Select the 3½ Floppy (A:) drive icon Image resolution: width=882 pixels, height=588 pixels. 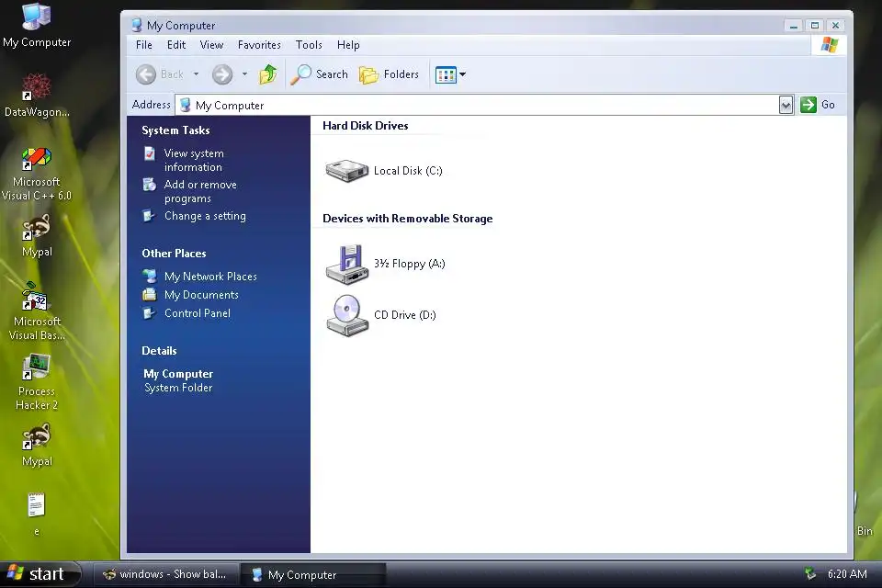point(347,264)
